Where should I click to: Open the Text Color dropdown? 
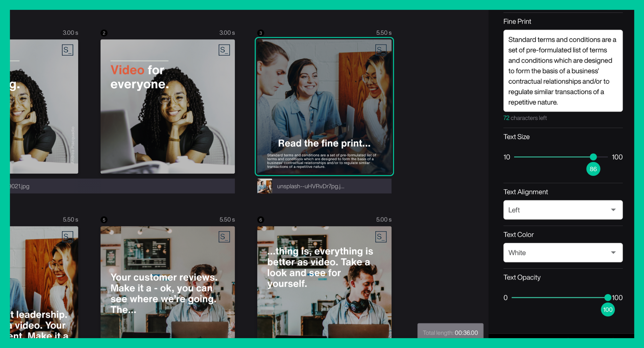(563, 252)
